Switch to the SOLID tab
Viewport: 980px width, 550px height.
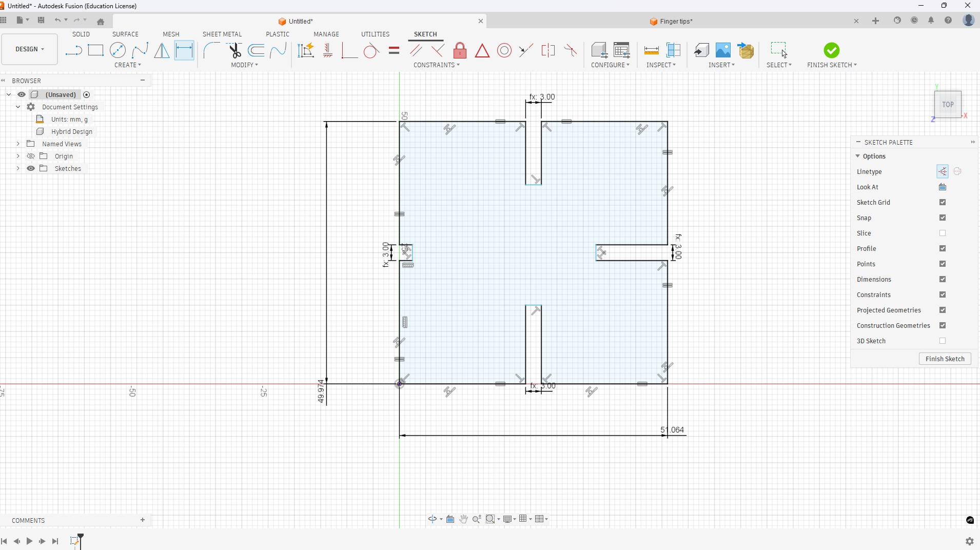(81, 34)
